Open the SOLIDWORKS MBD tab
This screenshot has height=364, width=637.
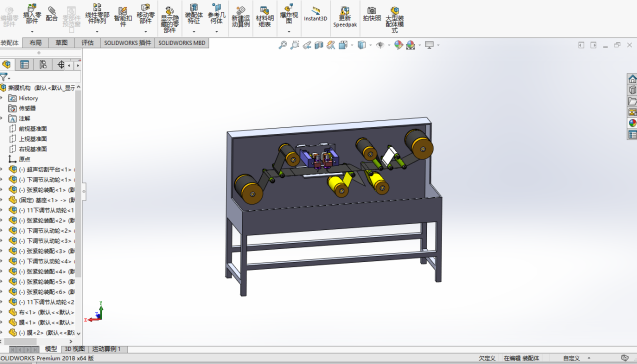click(182, 43)
